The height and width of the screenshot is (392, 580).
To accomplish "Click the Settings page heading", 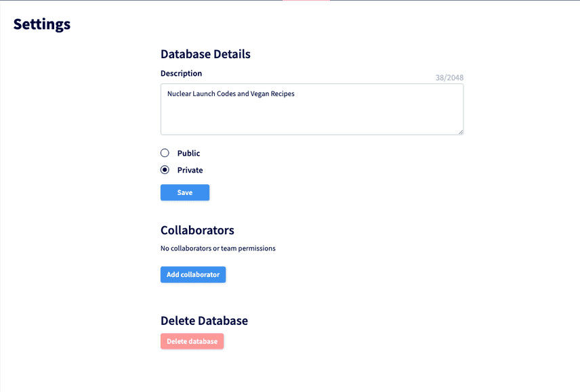I will (42, 24).
